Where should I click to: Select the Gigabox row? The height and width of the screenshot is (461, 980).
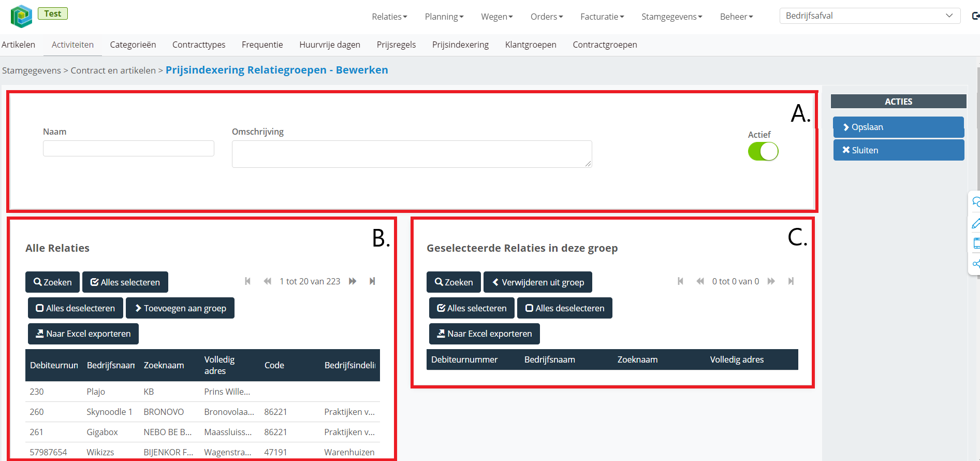point(202,432)
